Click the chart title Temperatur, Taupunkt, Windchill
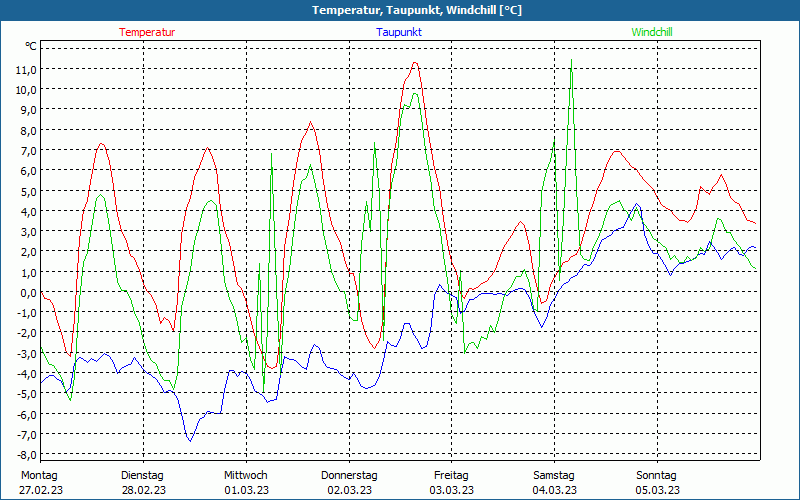 417,10
